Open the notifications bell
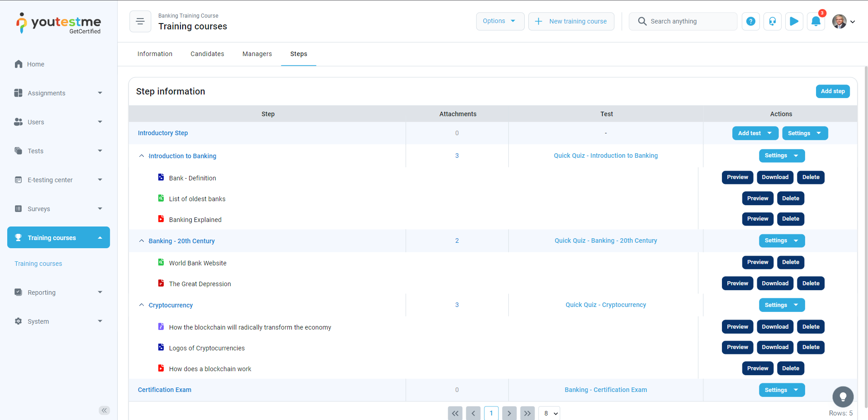Screen dimensions: 868x420 point(816,21)
